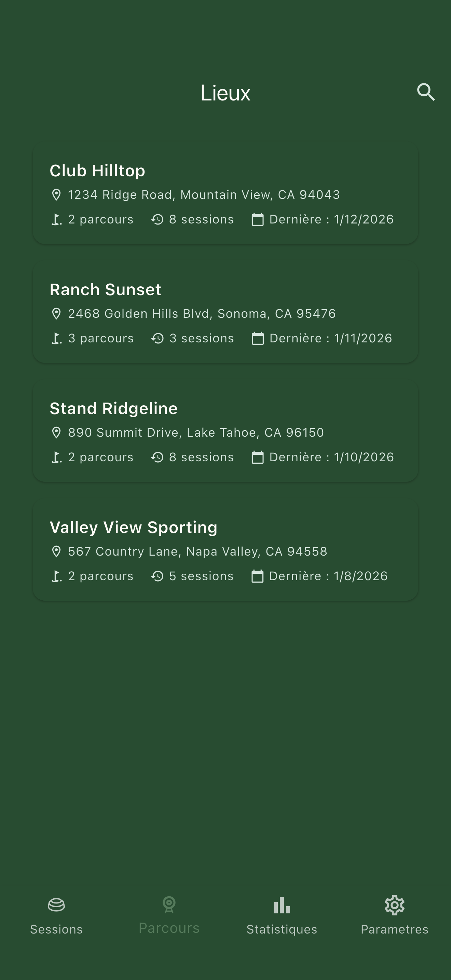The height and width of the screenshot is (980, 451).
Task: Switch to the Parametres tab label
Action: [394, 929]
